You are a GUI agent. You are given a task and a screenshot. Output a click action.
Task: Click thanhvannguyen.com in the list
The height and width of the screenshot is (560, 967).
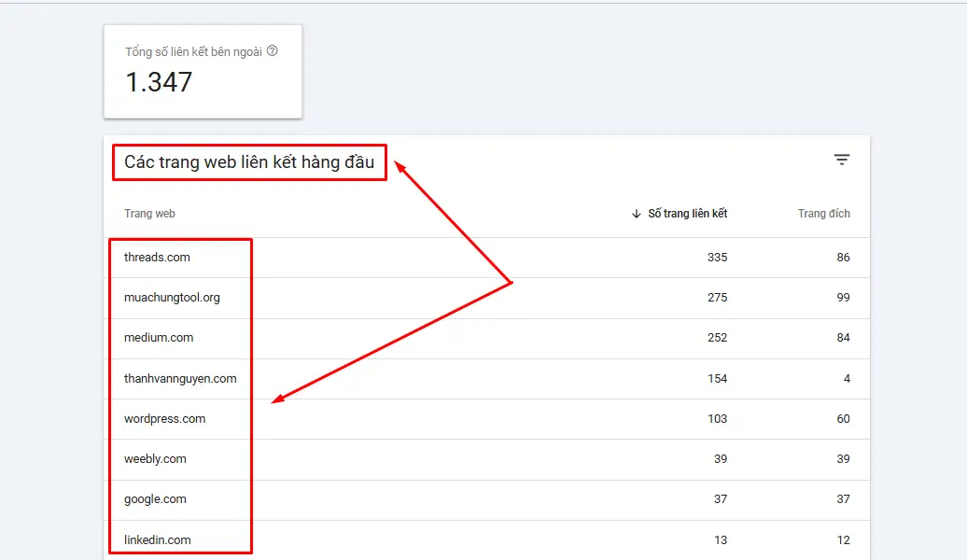point(180,379)
